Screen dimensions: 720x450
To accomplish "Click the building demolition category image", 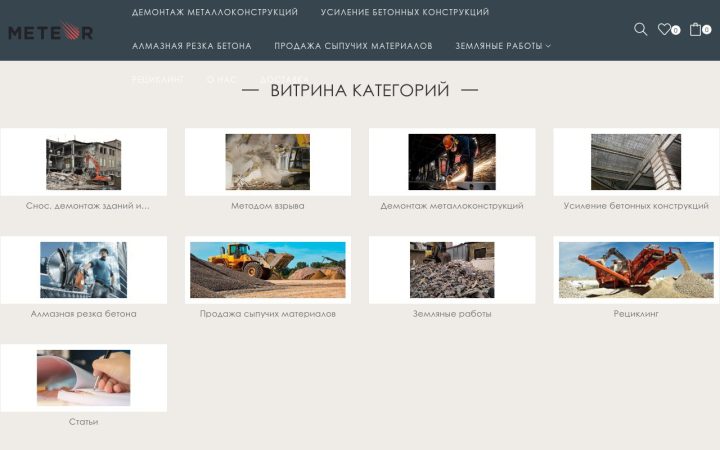I will 83,163.
